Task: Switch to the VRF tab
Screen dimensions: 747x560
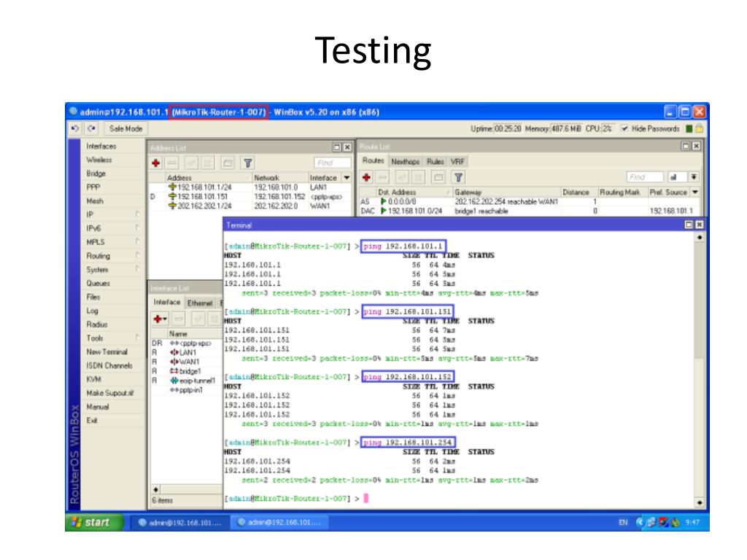Action: pyautogui.click(x=457, y=161)
